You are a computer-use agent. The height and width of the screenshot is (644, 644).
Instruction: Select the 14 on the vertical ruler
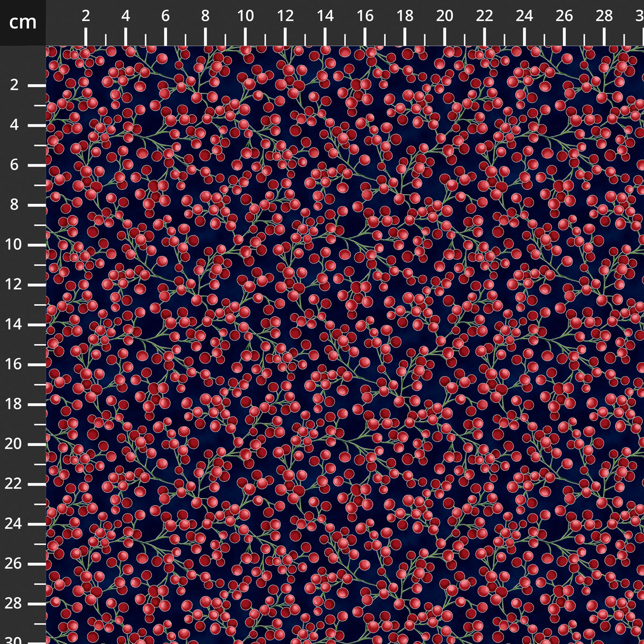pos(14,325)
